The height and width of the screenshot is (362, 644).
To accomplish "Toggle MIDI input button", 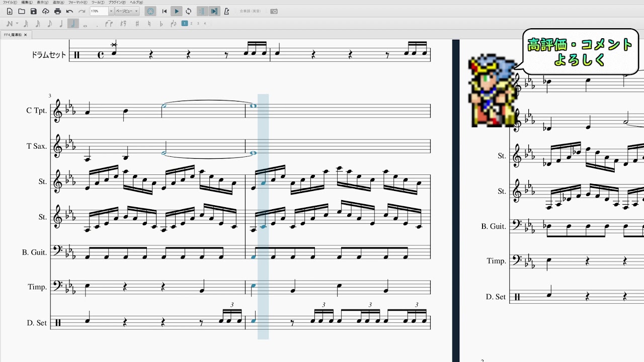I will 150,11.
